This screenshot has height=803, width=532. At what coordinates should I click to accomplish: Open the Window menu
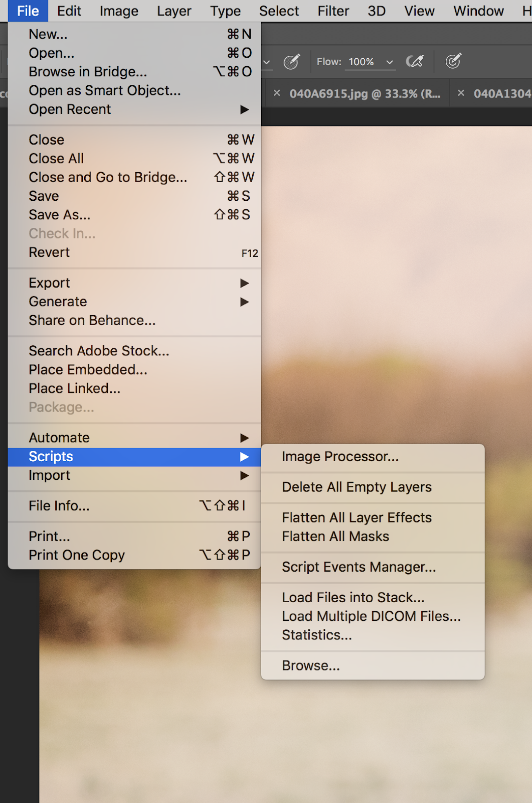(478, 11)
